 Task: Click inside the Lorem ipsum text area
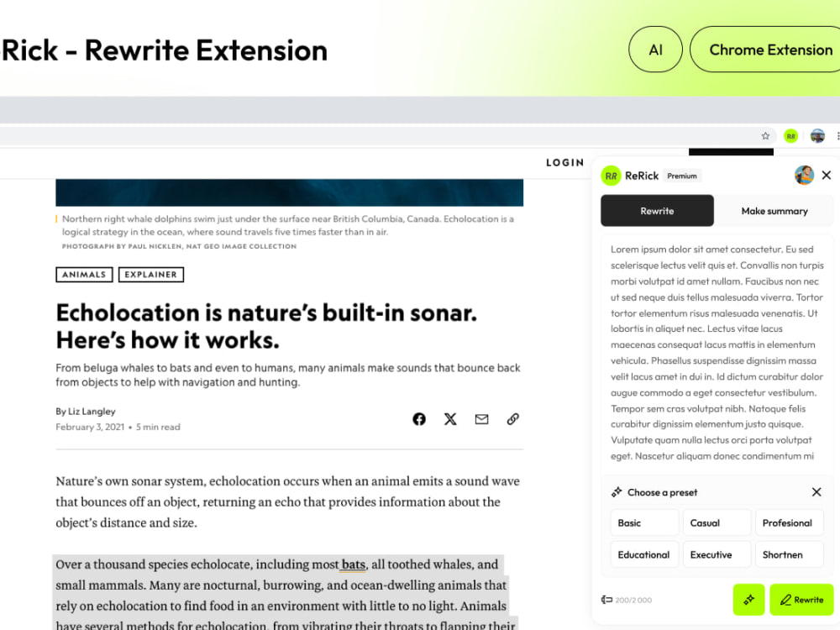pos(717,353)
